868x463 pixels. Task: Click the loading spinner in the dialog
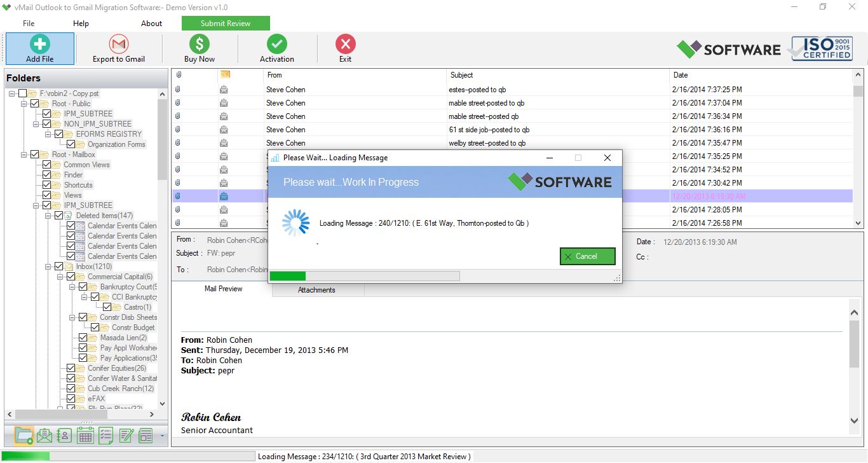pyautogui.click(x=295, y=223)
